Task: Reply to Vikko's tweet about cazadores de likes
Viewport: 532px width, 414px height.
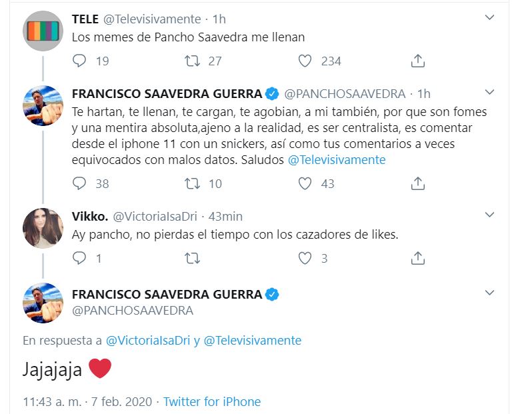Action: [79, 258]
